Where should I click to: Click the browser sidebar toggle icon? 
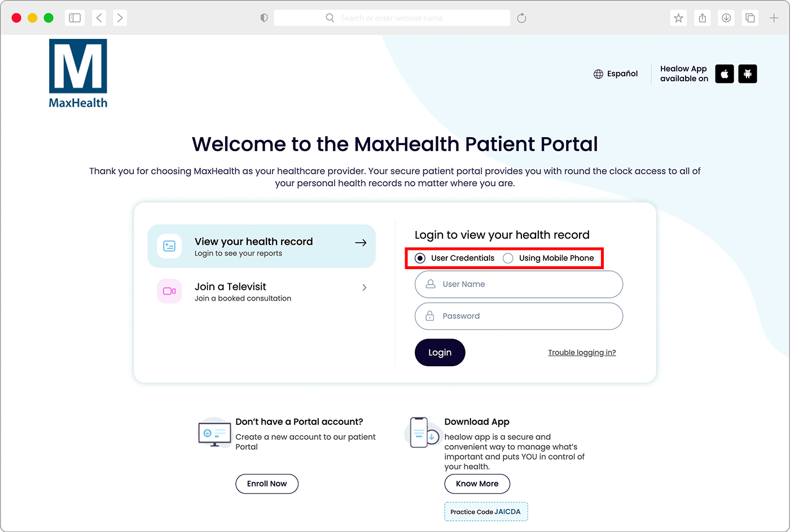point(74,18)
